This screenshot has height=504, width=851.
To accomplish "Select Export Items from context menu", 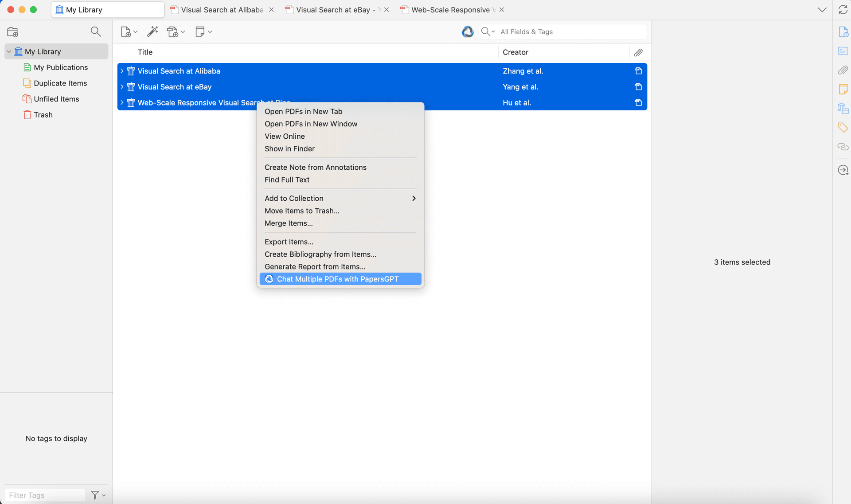I will tap(289, 242).
